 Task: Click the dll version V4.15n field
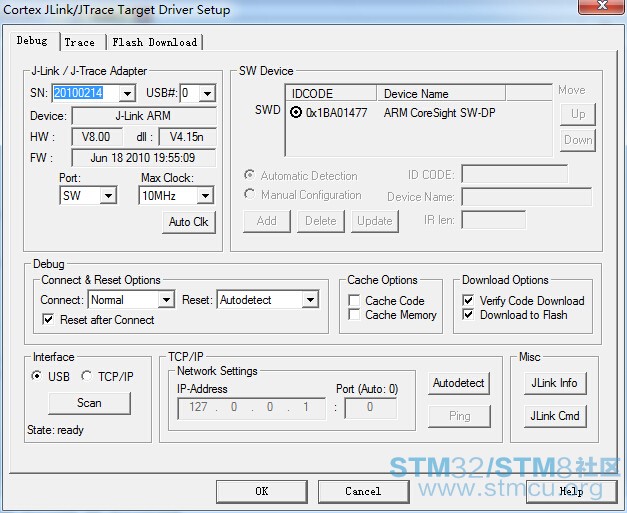187,137
